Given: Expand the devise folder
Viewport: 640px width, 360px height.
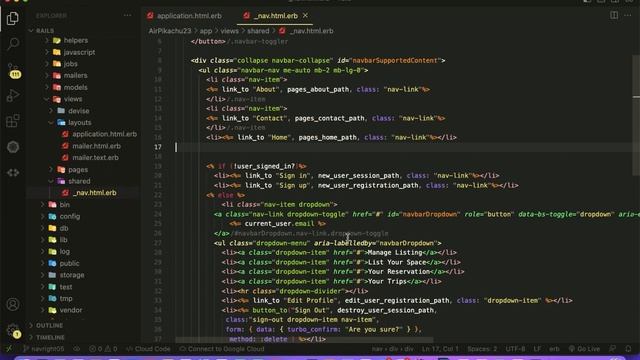Looking at the screenshot, I should pyautogui.click(x=78, y=111).
